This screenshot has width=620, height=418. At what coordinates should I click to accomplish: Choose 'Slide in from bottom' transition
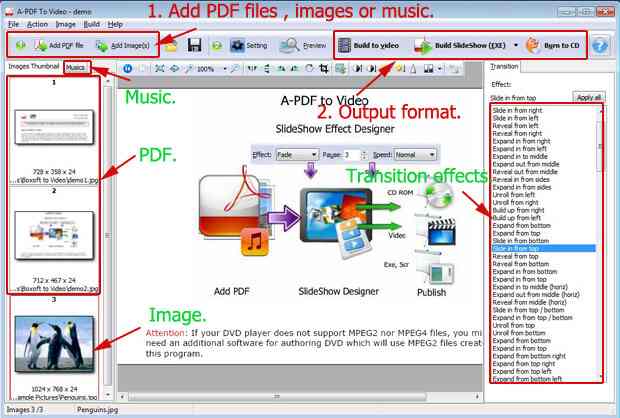click(520, 240)
